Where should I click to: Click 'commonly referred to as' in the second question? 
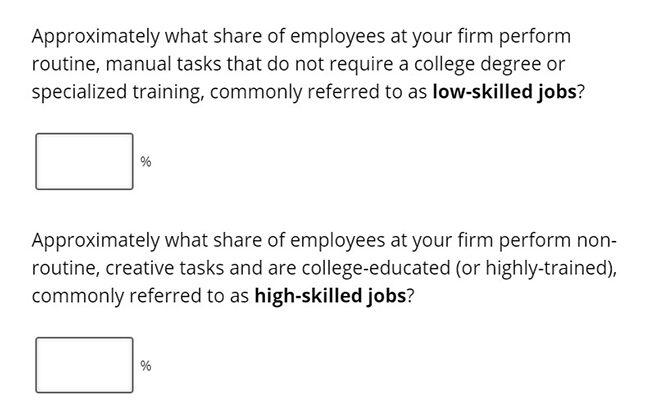point(140,296)
